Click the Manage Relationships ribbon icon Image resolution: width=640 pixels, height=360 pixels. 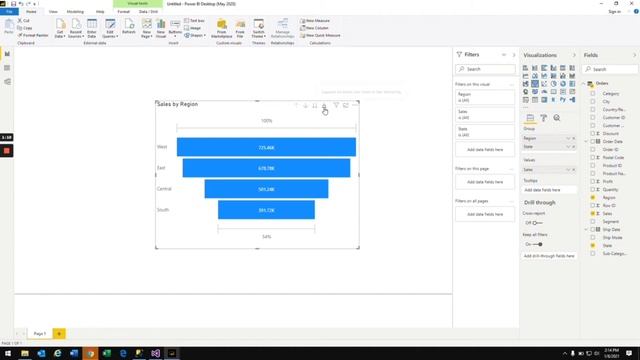click(282, 28)
